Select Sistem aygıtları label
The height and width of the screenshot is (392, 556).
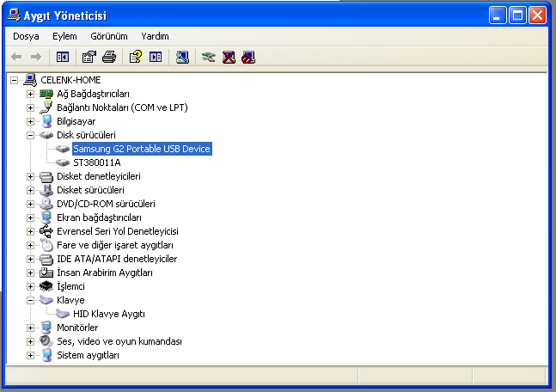(88, 355)
